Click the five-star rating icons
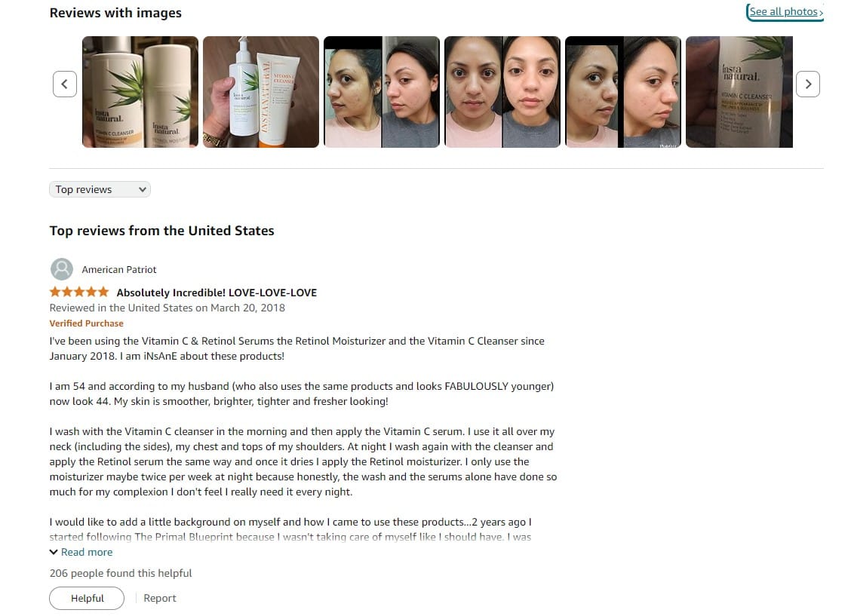Viewport: 851px width, 616px height. coord(79,293)
